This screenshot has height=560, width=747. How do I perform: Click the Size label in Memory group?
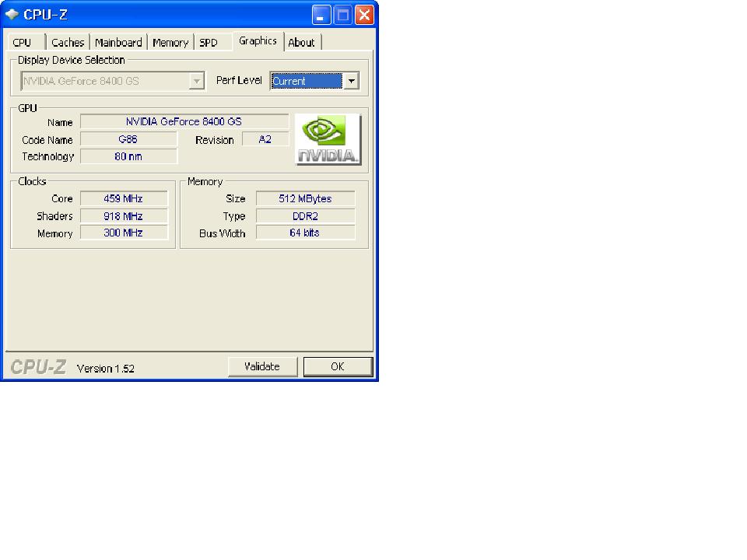[x=235, y=198]
